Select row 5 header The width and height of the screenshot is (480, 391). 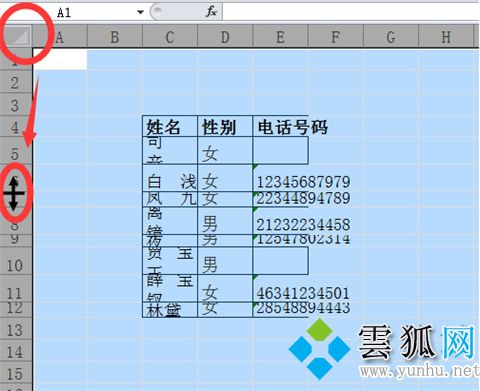(x=16, y=151)
